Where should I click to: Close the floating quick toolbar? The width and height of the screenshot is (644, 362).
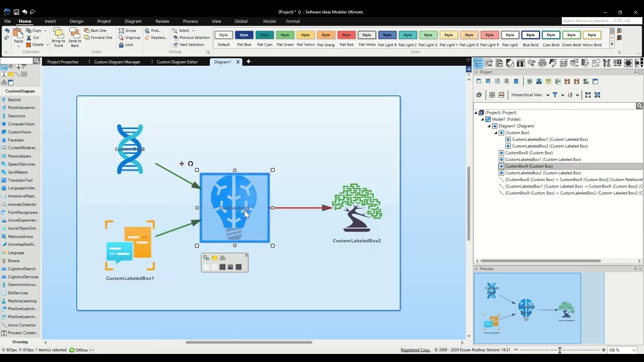pyautogui.click(x=246, y=255)
